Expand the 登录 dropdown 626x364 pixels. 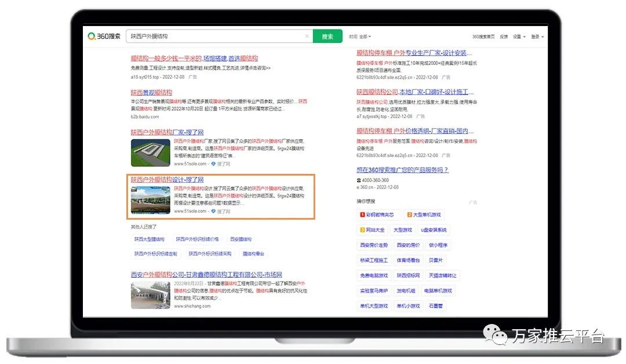(x=537, y=37)
